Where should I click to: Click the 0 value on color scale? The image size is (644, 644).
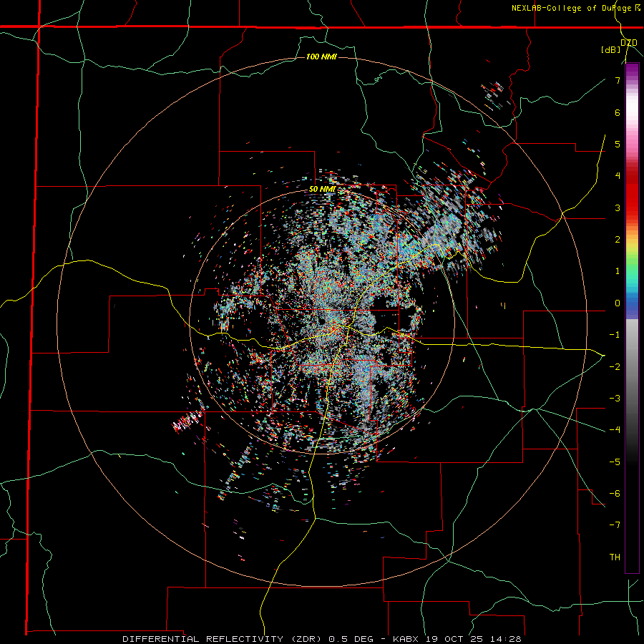click(x=618, y=303)
